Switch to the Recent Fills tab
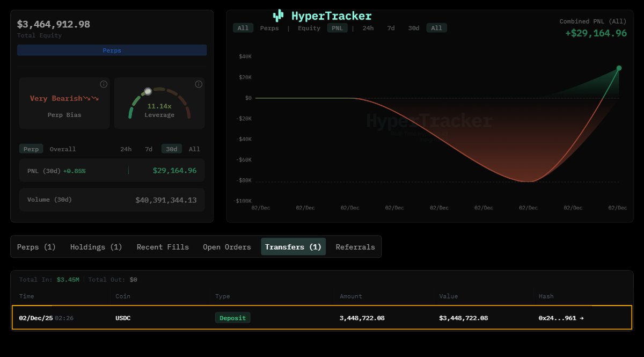Image resolution: width=644 pixels, height=357 pixels. click(163, 246)
